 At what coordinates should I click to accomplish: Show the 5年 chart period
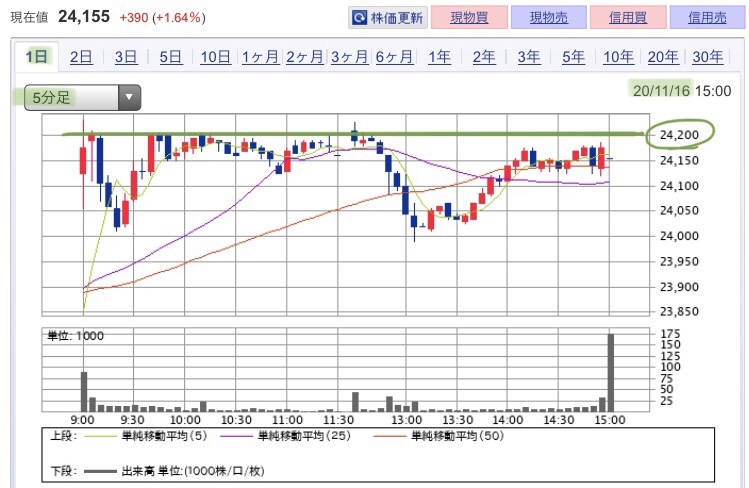pos(573,57)
